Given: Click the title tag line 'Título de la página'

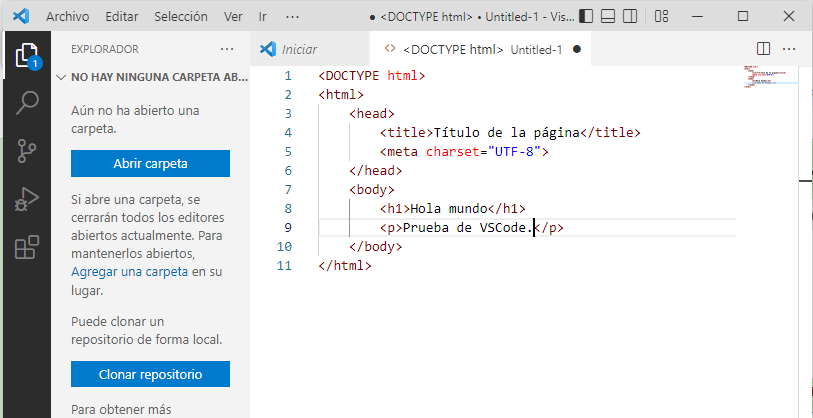Looking at the screenshot, I should point(510,133).
